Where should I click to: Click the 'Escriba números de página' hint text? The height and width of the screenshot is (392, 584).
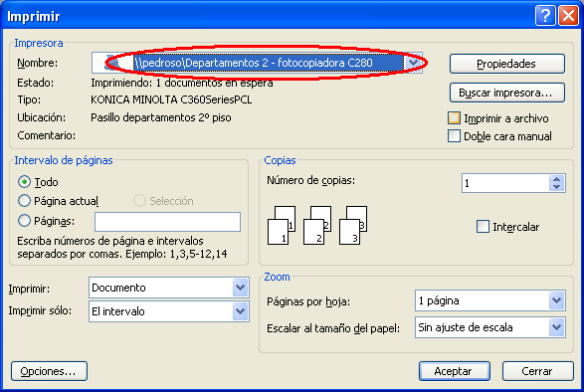coord(122,248)
